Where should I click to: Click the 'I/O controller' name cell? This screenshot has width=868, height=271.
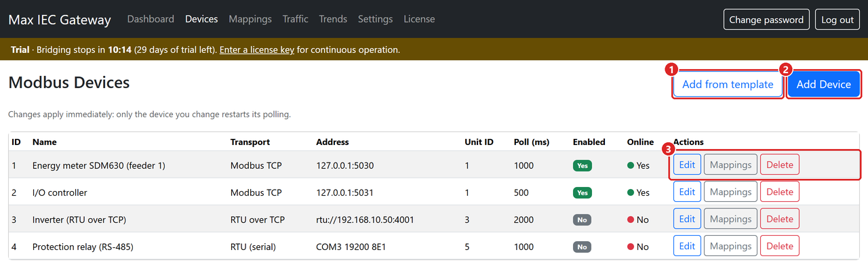pyautogui.click(x=60, y=192)
